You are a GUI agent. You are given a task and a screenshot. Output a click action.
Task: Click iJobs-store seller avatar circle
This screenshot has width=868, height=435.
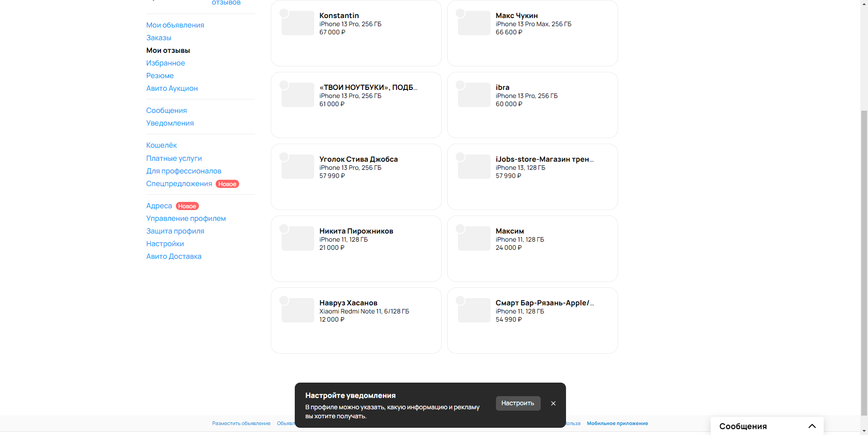(x=460, y=157)
